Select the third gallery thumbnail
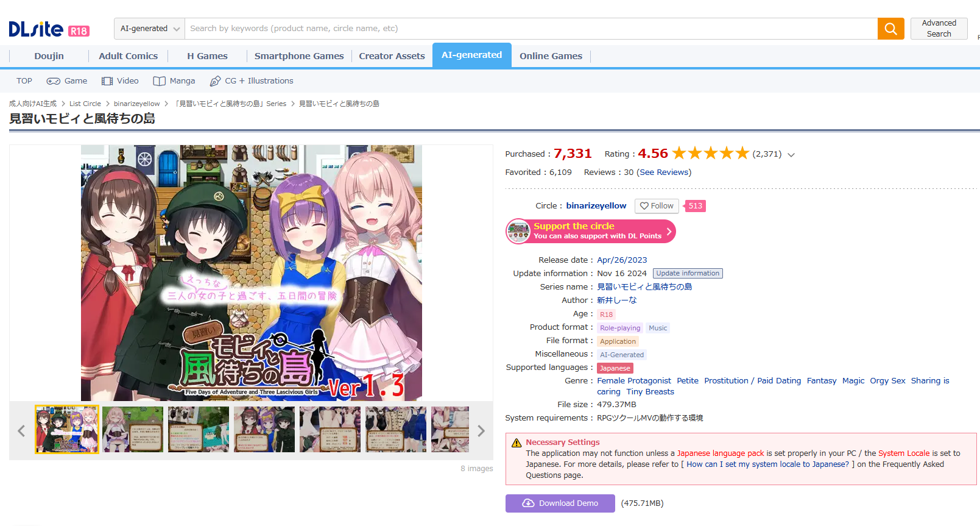The image size is (980, 526). (199, 430)
